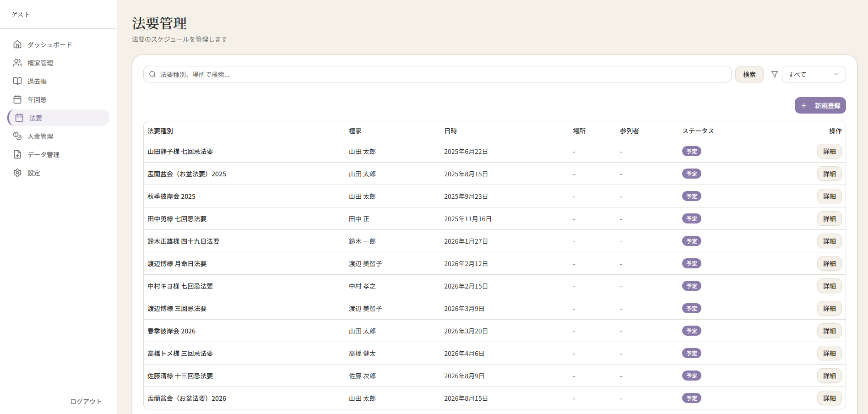The width and height of the screenshot is (868, 414).
Task: Click the 過去帳 book icon
Action: pyautogui.click(x=17, y=81)
